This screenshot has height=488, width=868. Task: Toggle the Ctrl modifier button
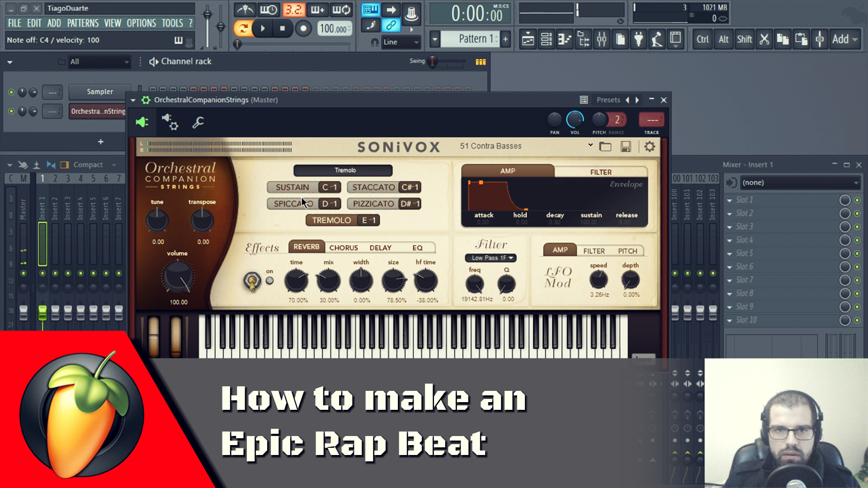703,39
